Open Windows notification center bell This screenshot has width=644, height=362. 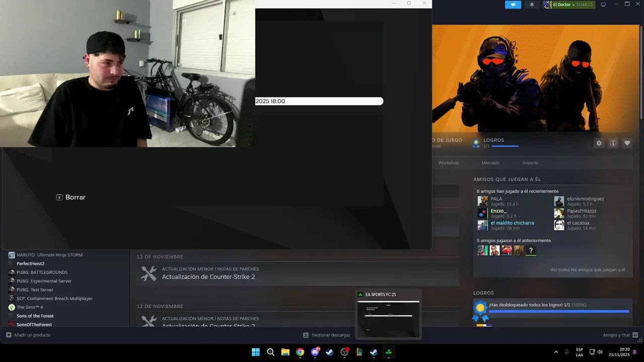tap(634, 352)
